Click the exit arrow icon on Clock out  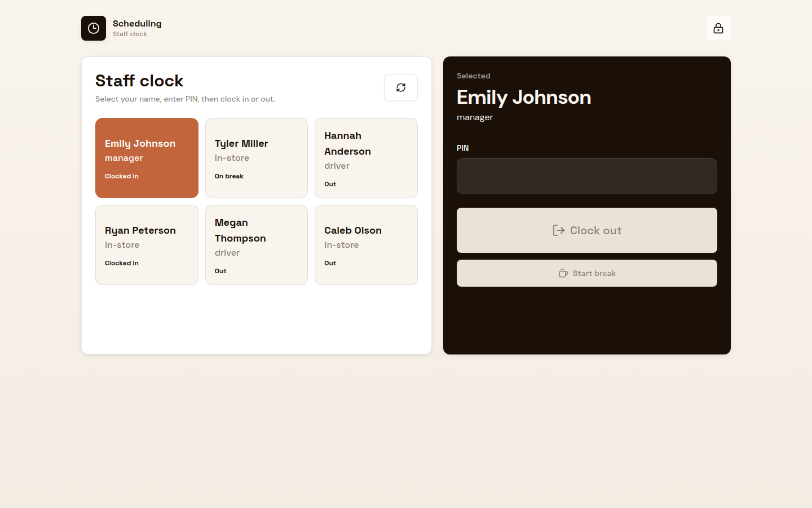(x=559, y=230)
